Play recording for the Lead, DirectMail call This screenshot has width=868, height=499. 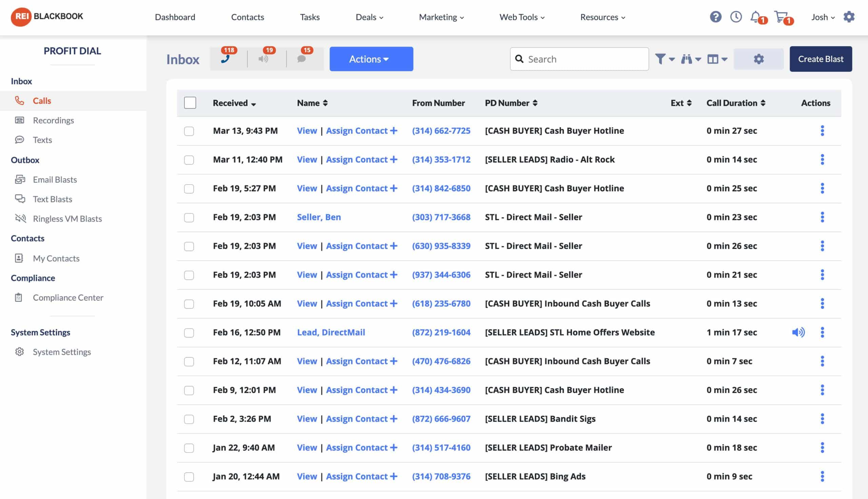(x=798, y=332)
